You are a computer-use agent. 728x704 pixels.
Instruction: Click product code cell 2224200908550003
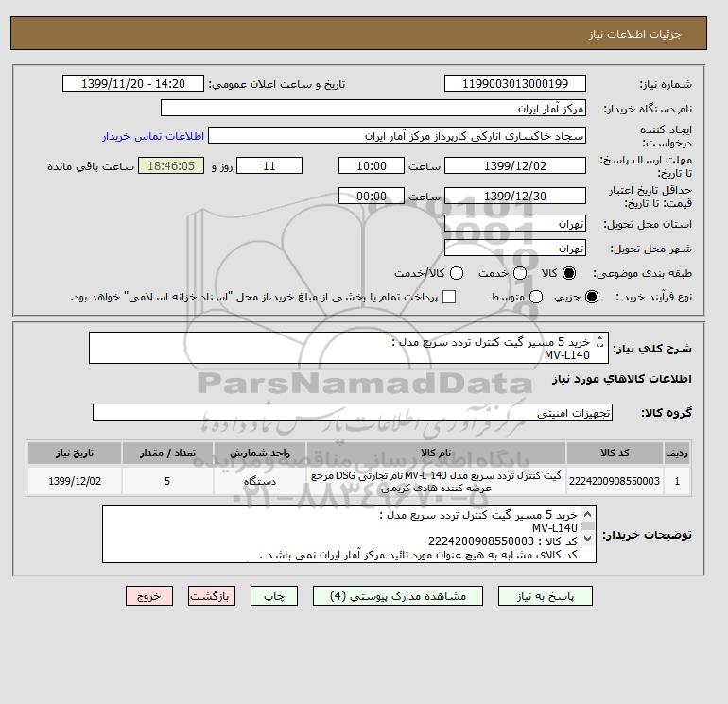click(x=615, y=481)
